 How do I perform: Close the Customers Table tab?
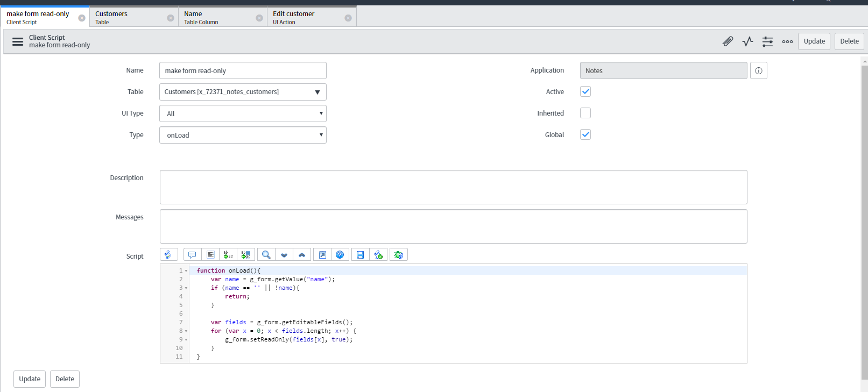[171, 18]
